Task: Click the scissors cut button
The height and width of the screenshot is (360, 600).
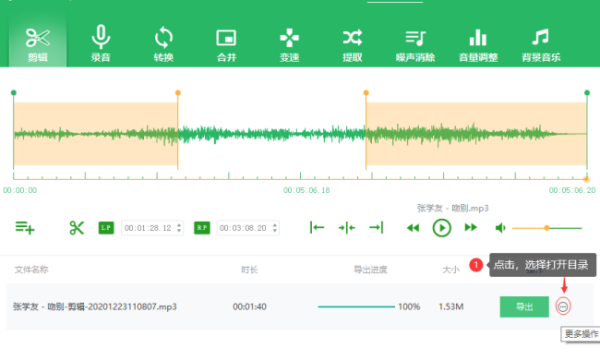Action: point(77,228)
